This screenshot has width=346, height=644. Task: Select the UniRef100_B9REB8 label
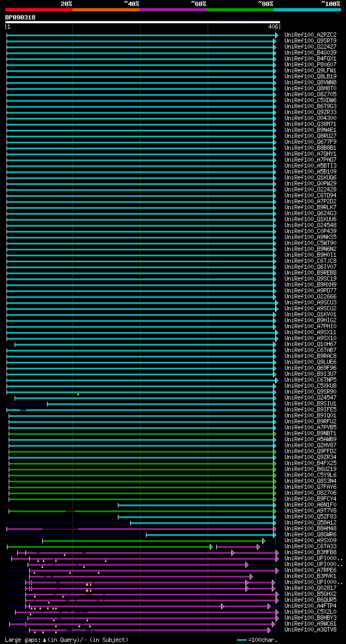coord(310,273)
